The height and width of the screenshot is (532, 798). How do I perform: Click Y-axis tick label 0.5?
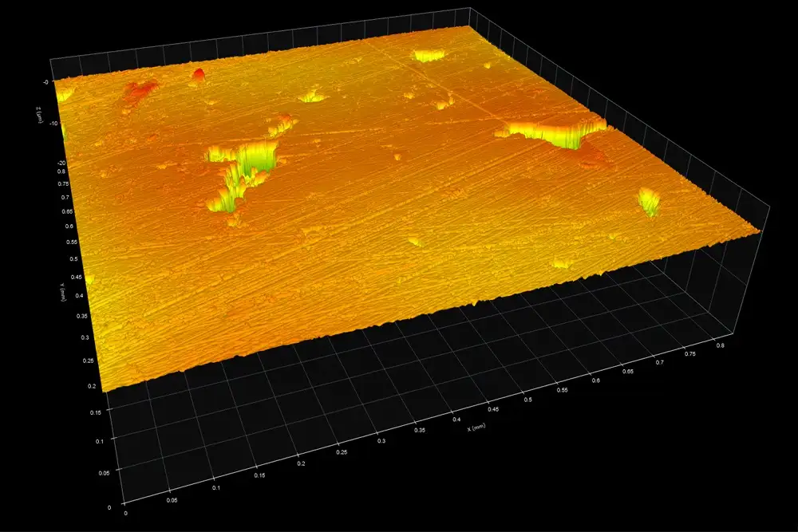point(73,259)
